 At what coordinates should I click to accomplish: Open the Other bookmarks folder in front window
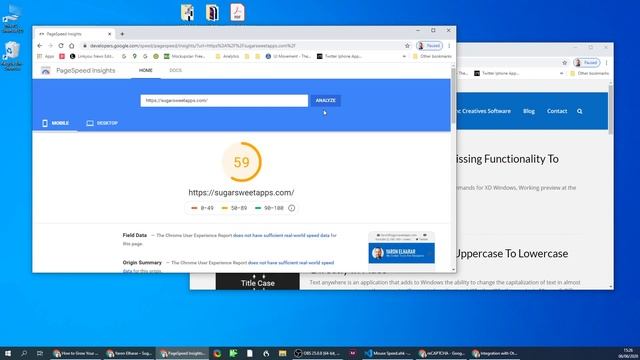click(432, 56)
